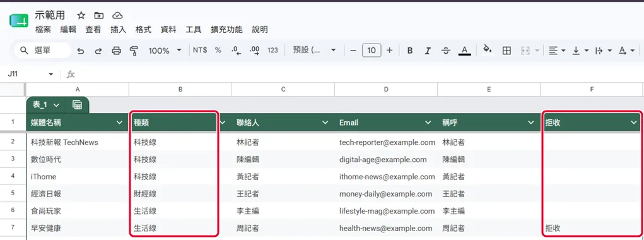Redo the last action
The image size is (644, 240).
(98, 51)
